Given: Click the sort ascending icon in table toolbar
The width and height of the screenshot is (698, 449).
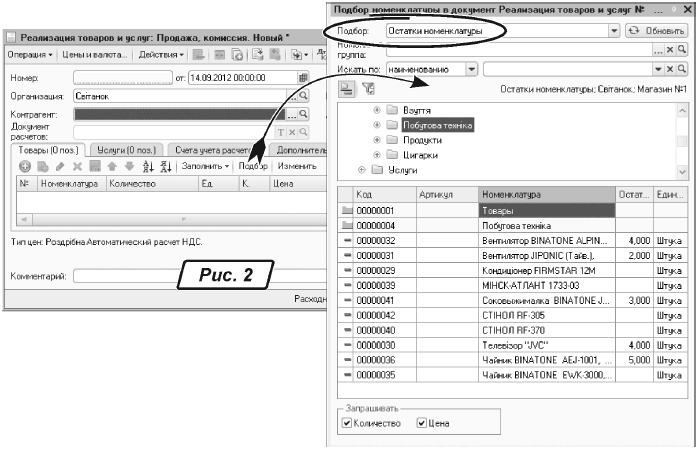Looking at the screenshot, I should [147, 166].
